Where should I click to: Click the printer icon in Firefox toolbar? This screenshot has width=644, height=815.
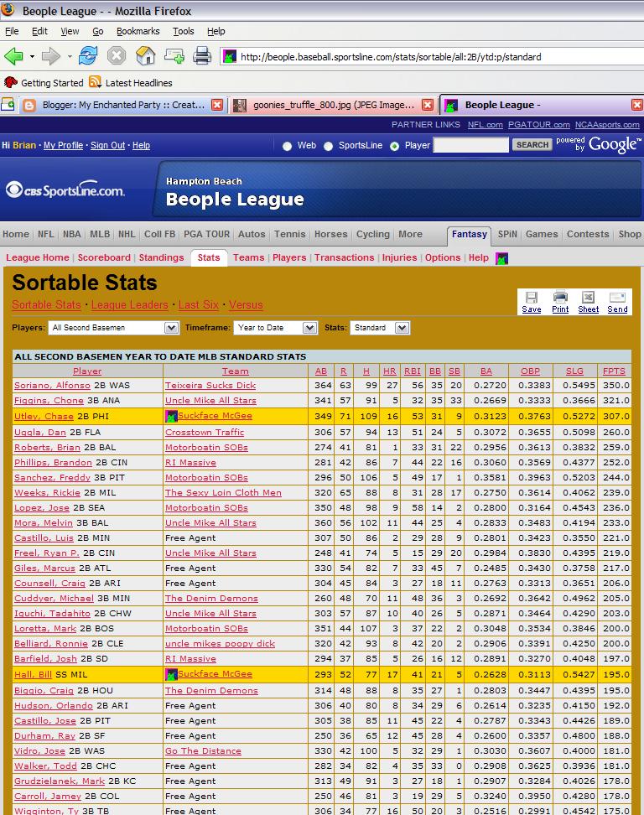202,55
